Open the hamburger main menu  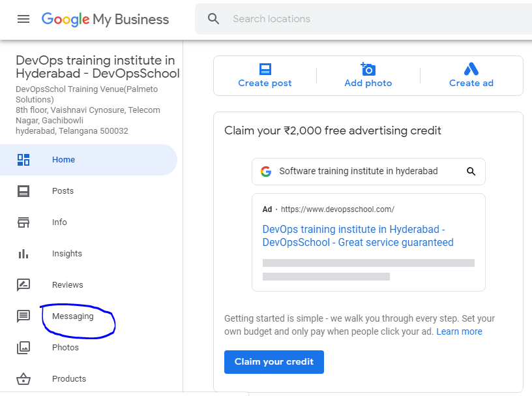(23, 19)
